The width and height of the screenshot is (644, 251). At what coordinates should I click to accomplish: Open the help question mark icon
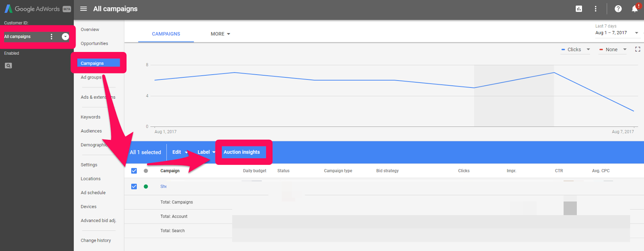click(618, 9)
